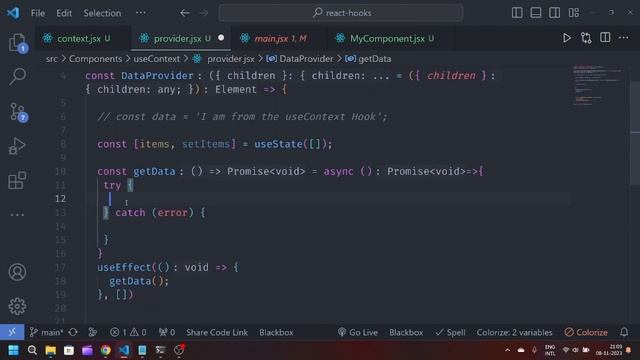This screenshot has height=360, width=640.
Task: Open the File menu
Action: (38, 13)
